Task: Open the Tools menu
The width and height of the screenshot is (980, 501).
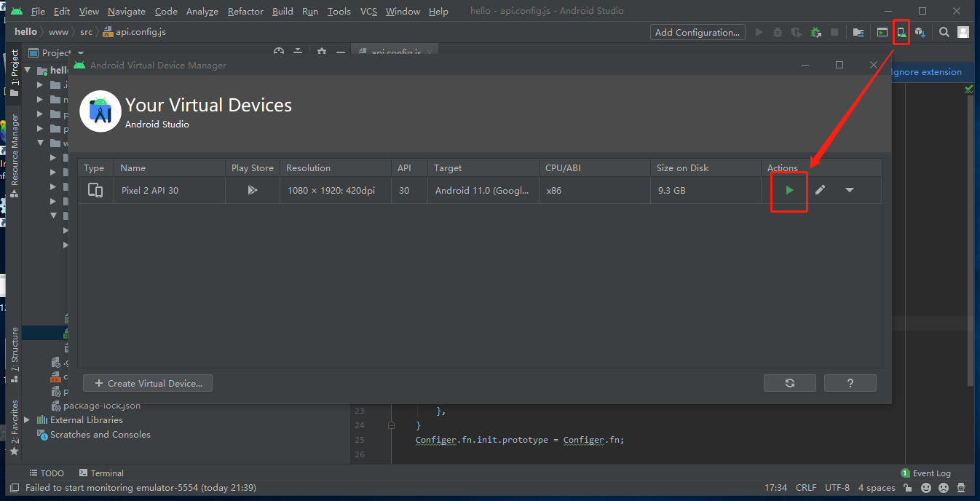Action: pos(339,12)
